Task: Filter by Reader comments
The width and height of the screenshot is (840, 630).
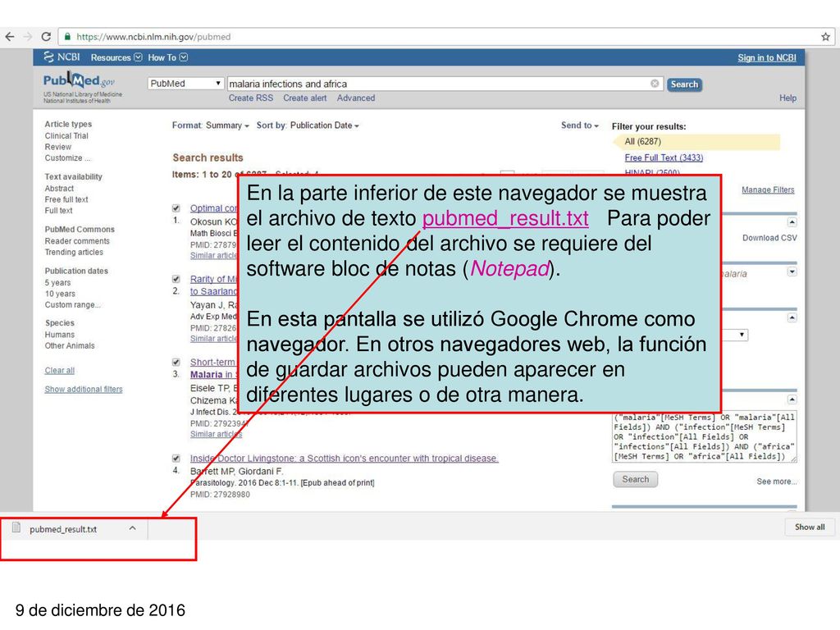Action: [x=77, y=241]
